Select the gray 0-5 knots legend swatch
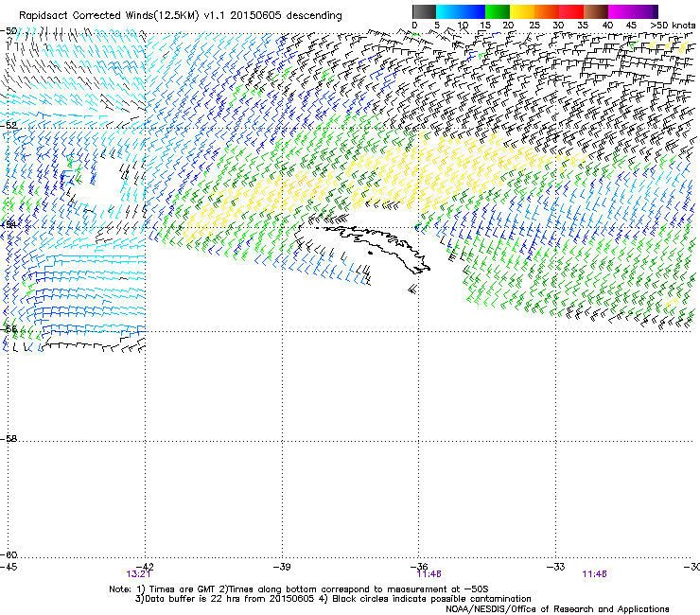The image size is (700, 615). 424,11
